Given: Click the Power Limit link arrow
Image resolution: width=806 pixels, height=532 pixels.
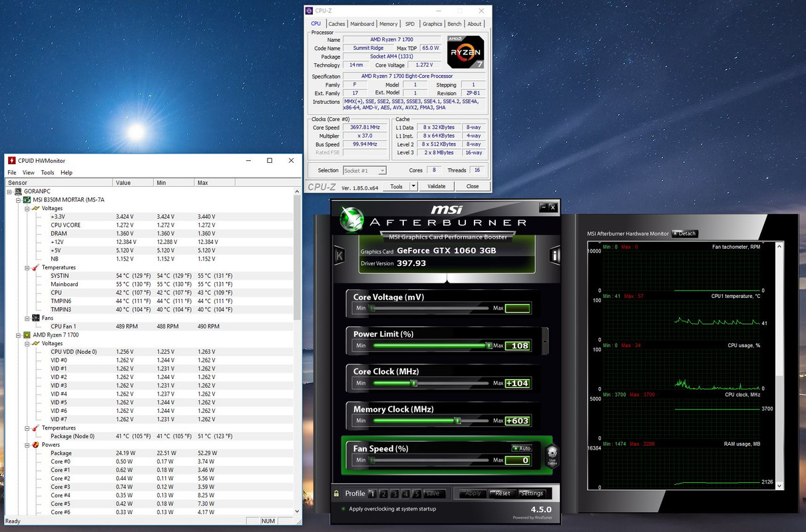Looking at the screenshot, I should (x=545, y=341).
